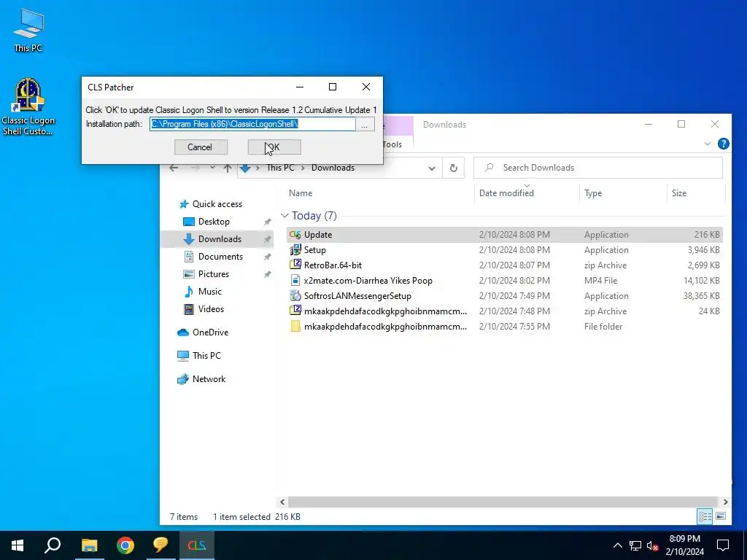The width and height of the screenshot is (747, 560).
Task: Open recent locations dropdown in Explorer
Action: tap(212, 168)
